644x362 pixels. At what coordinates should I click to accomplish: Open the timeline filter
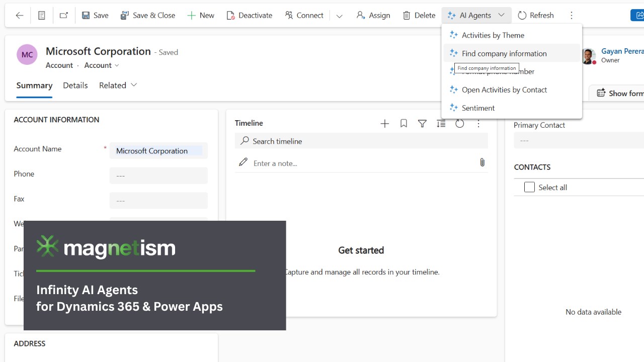422,124
